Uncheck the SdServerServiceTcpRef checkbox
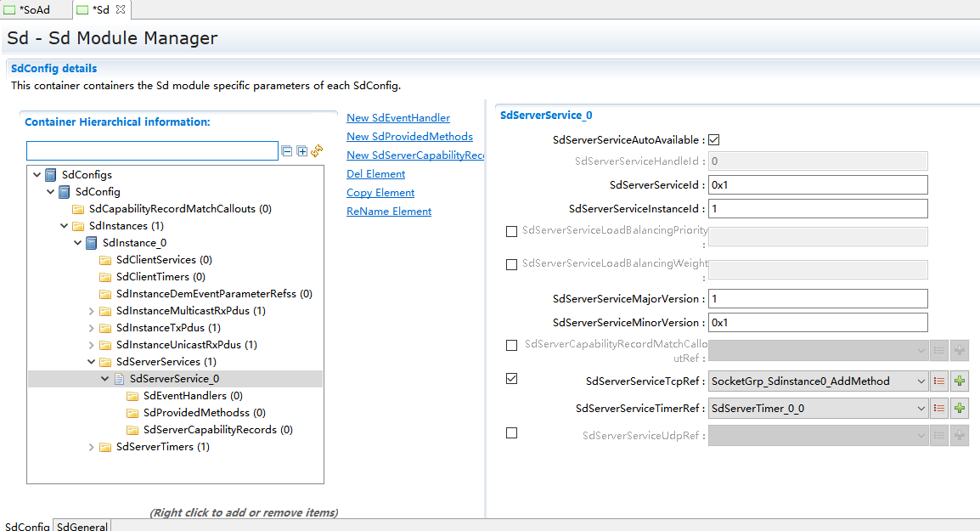Image resolution: width=980 pixels, height=531 pixels. pos(511,379)
